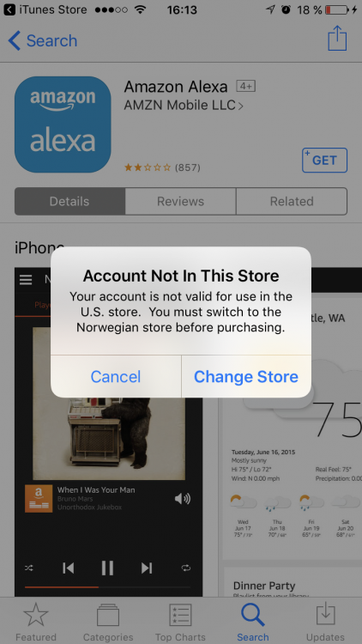The height and width of the screenshot is (644, 362).
Task: Go back to Search with chevron
Action: 42,40
